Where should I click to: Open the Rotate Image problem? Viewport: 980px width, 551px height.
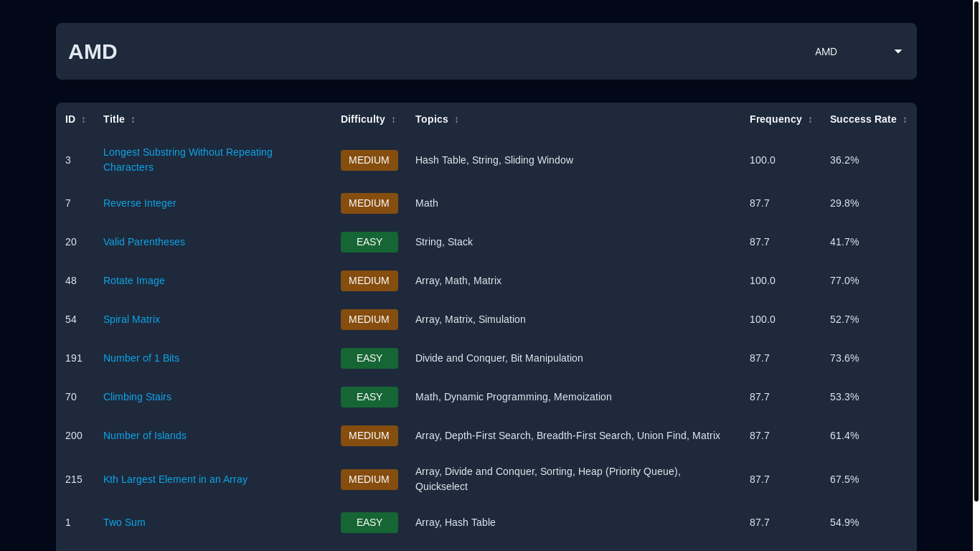(x=134, y=281)
